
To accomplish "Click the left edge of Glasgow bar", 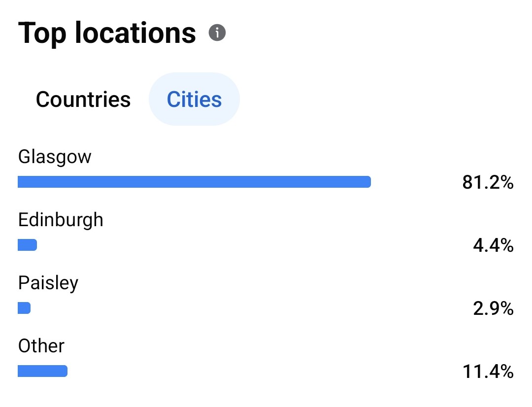I will tap(20, 182).
